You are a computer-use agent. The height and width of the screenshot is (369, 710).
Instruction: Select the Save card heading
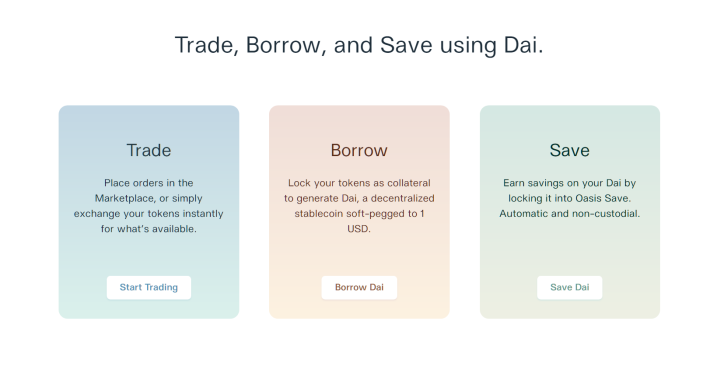tap(570, 150)
